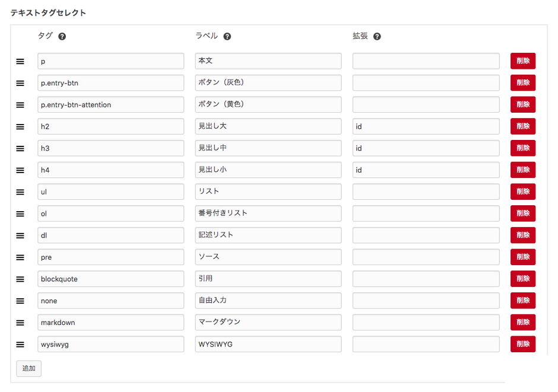Delete the wysiwyg row using 削除
This screenshot has height=392, width=558.
click(x=522, y=344)
